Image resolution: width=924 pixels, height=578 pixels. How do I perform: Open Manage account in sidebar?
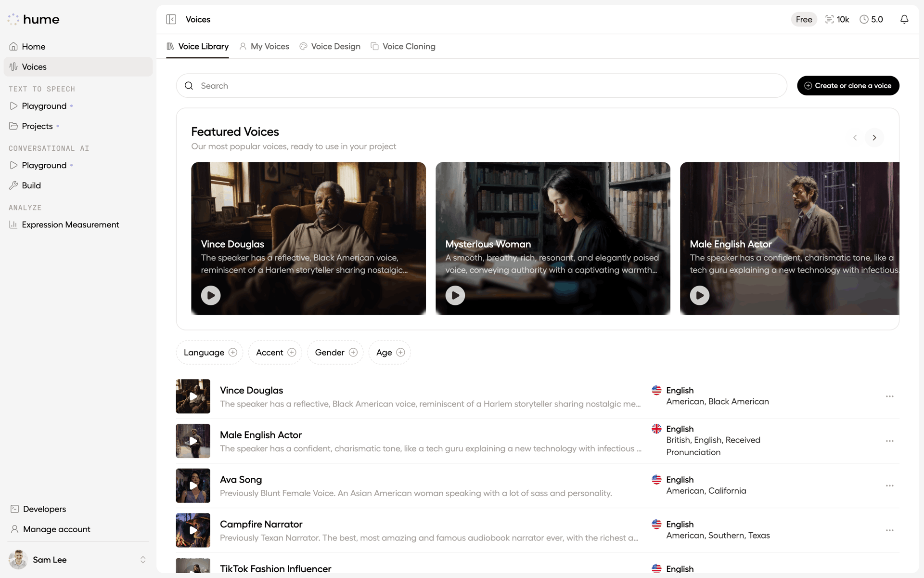(78, 529)
